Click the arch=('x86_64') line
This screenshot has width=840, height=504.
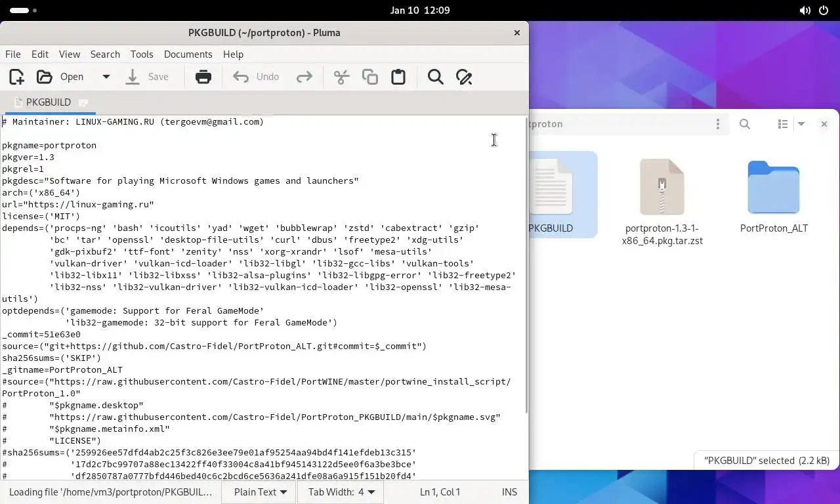point(41,192)
